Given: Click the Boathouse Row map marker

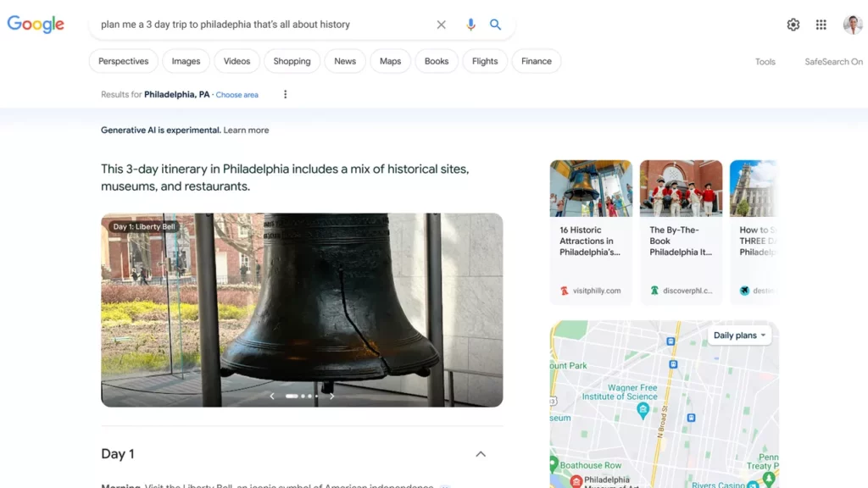Looking at the screenshot, I should click(554, 463).
